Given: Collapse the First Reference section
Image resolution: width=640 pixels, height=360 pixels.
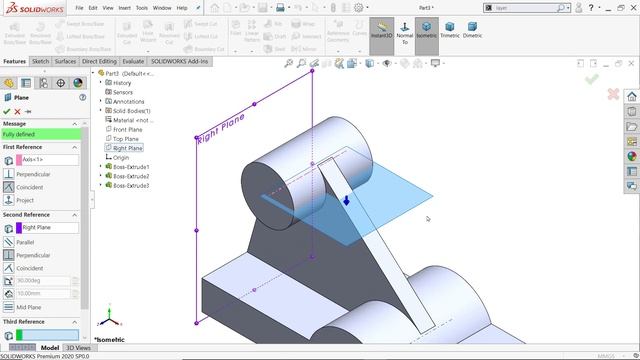Looking at the screenshot, I should 74,147.
